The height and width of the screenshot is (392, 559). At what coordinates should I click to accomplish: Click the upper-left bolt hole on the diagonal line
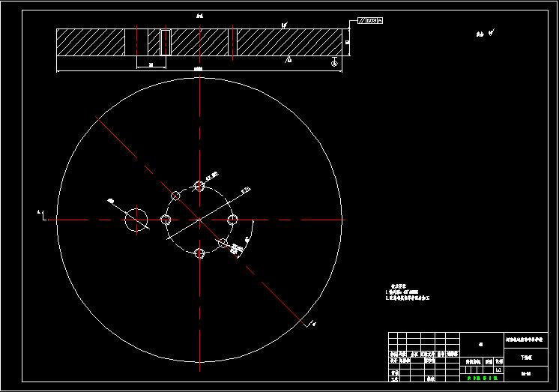pos(176,196)
